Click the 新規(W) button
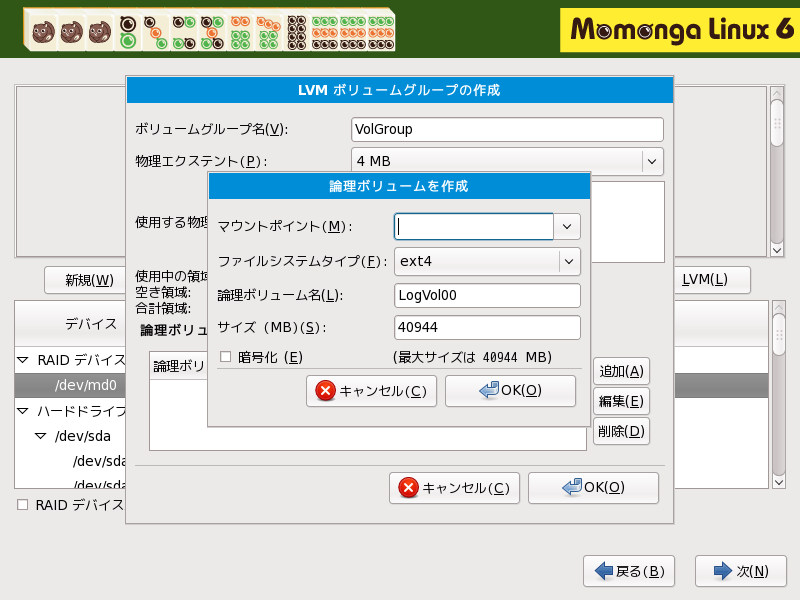The width and height of the screenshot is (800, 600). (x=89, y=280)
